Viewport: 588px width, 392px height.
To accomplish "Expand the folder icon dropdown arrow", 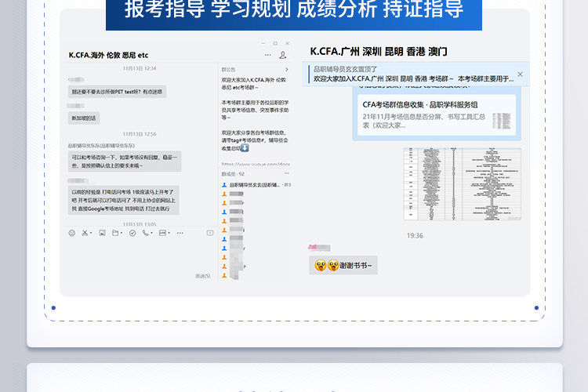I will tap(121, 233).
